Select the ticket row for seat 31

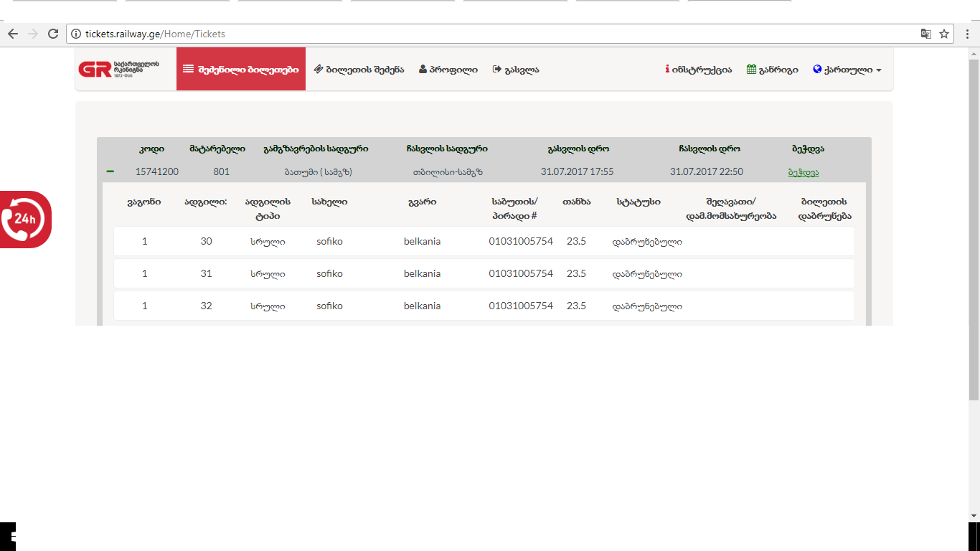point(484,273)
